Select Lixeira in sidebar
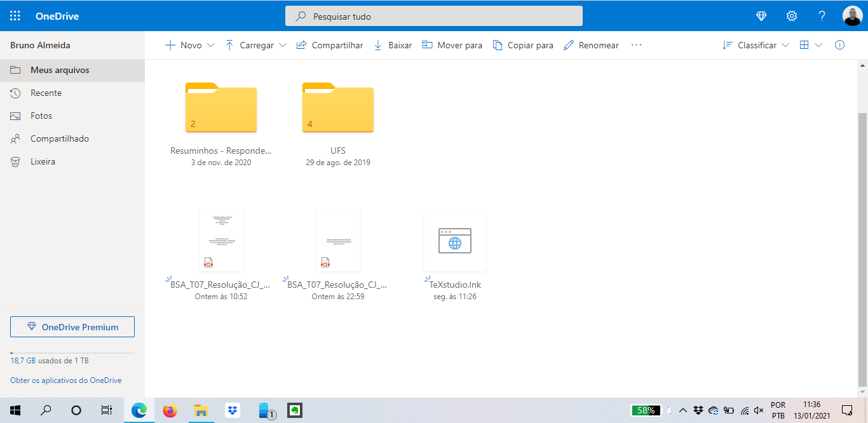The image size is (868, 423). click(x=72, y=161)
